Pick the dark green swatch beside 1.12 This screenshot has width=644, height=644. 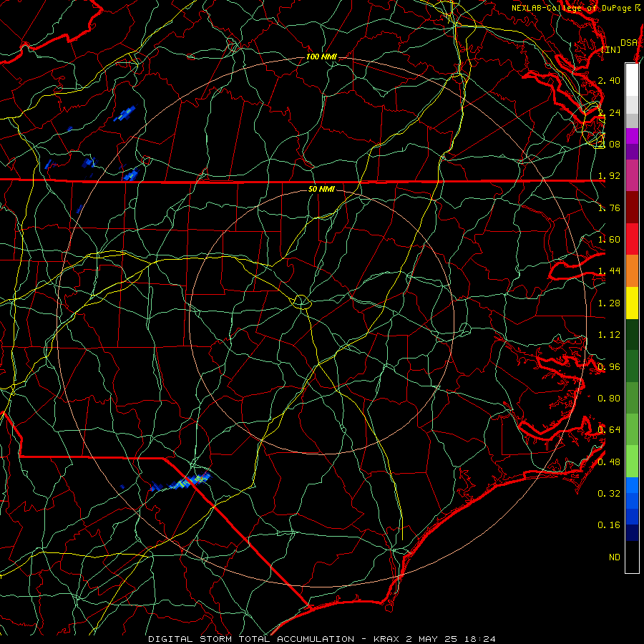click(x=632, y=335)
